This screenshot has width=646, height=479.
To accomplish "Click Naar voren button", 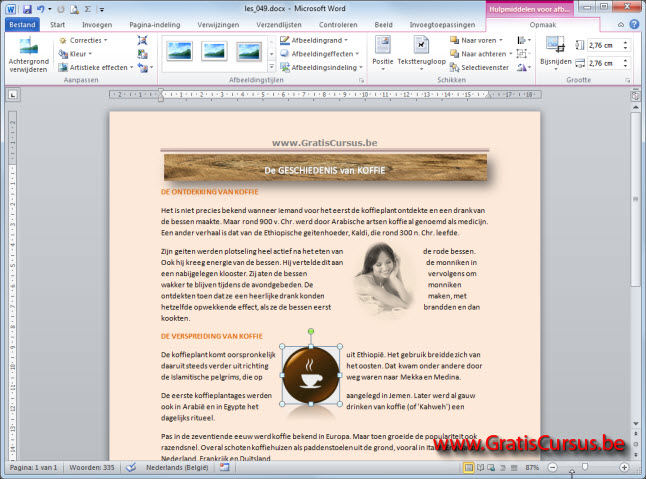I will 476,40.
